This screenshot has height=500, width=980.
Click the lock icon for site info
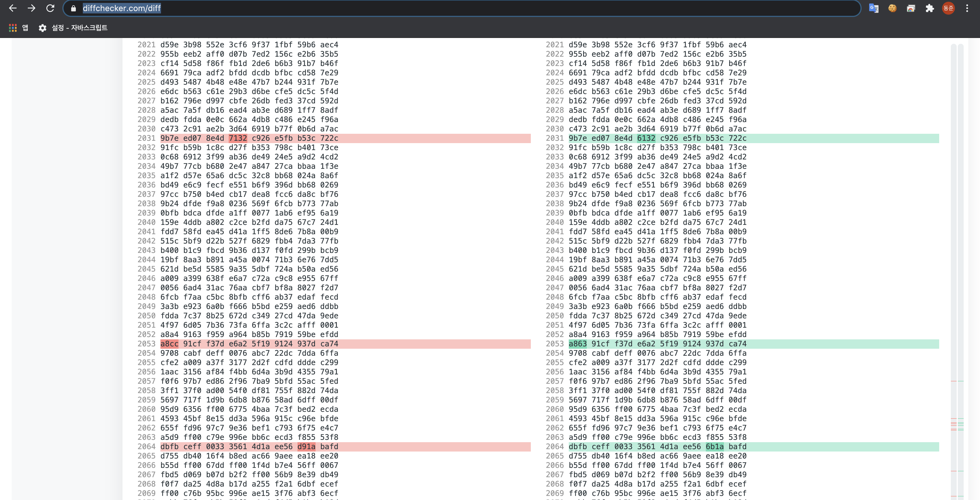[x=73, y=8]
